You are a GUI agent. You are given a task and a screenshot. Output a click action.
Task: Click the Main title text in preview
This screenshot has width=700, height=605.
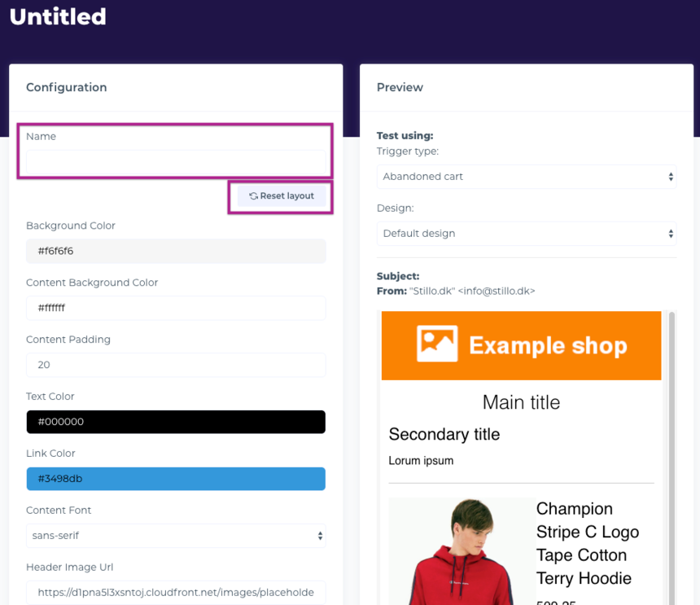click(521, 402)
